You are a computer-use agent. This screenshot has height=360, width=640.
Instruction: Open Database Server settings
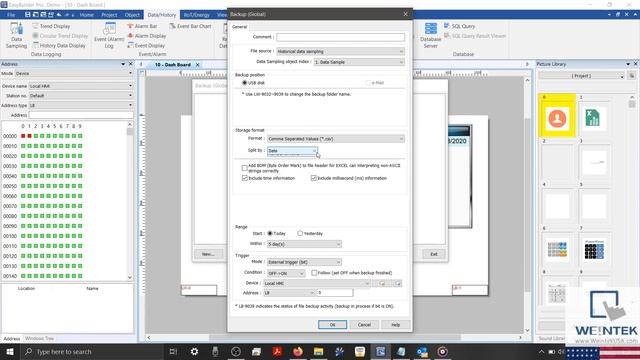[431, 36]
